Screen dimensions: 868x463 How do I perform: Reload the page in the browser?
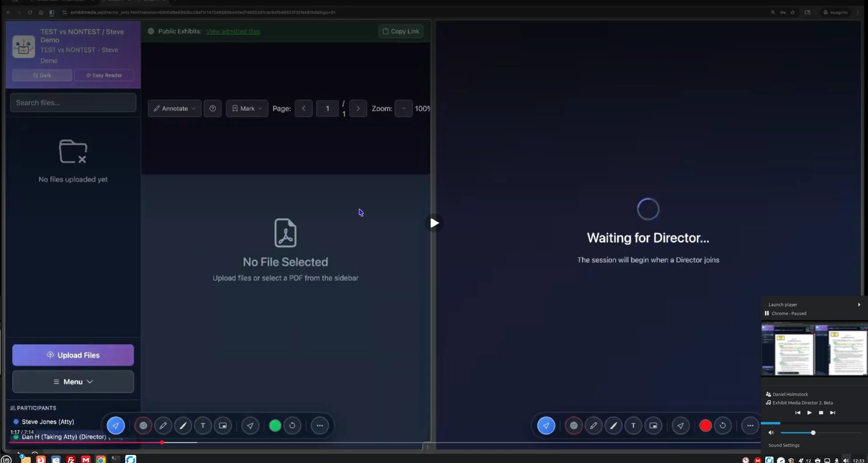point(30,12)
